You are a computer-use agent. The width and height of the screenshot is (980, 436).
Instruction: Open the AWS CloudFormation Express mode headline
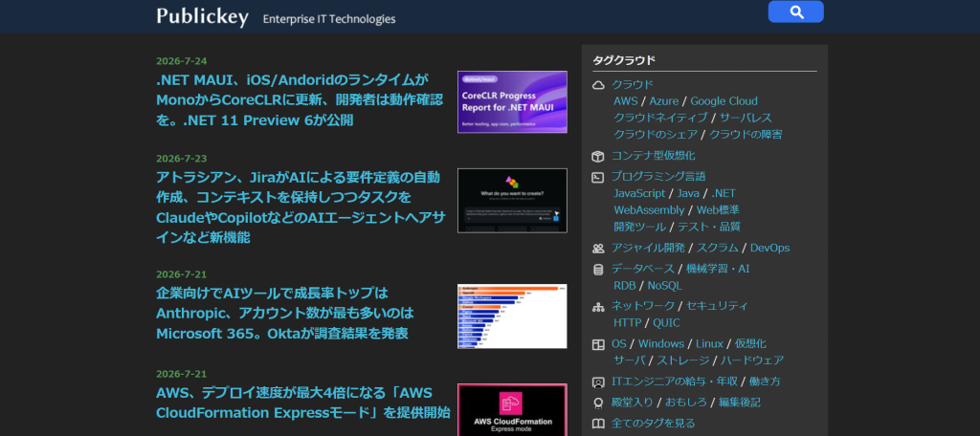coord(303,403)
